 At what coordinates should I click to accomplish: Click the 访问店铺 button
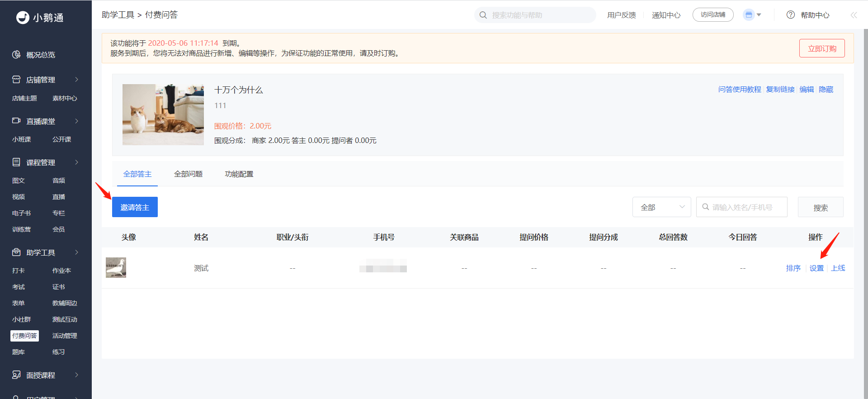tap(713, 15)
